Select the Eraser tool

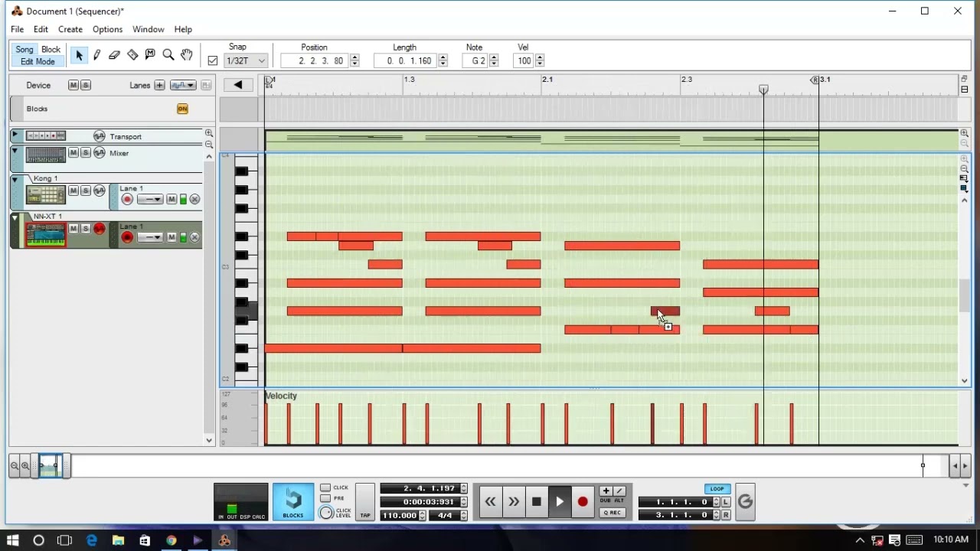(115, 55)
